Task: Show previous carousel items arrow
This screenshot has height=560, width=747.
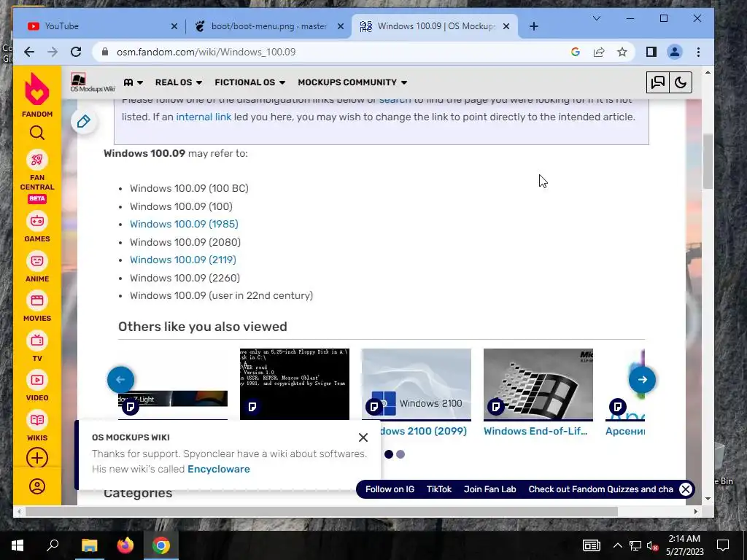Action: (x=120, y=379)
